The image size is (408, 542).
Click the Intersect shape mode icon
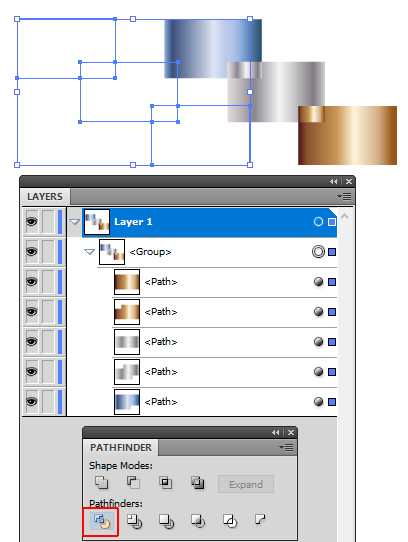pyautogui.click(x=165, y=483)
